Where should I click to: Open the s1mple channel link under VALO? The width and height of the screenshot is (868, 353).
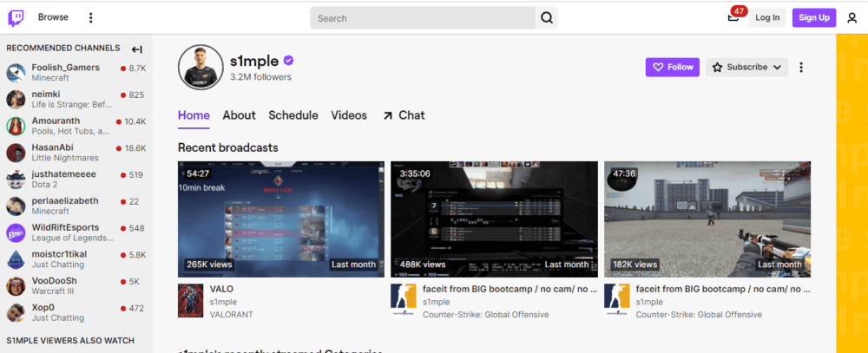click(x=223, y=302)
